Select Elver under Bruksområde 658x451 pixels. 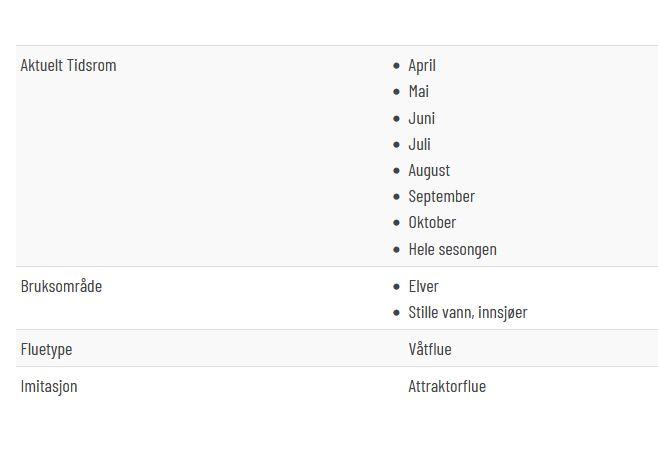click(423, 287)
